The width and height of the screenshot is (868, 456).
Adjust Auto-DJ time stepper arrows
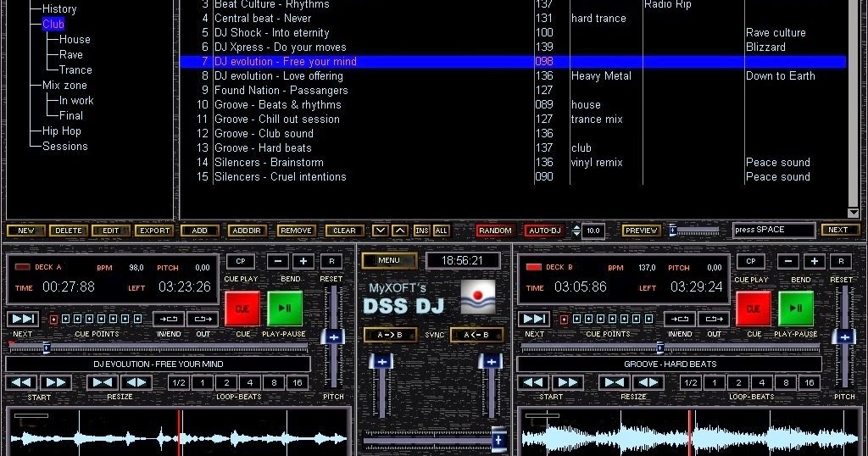click(x=576, y=231)
